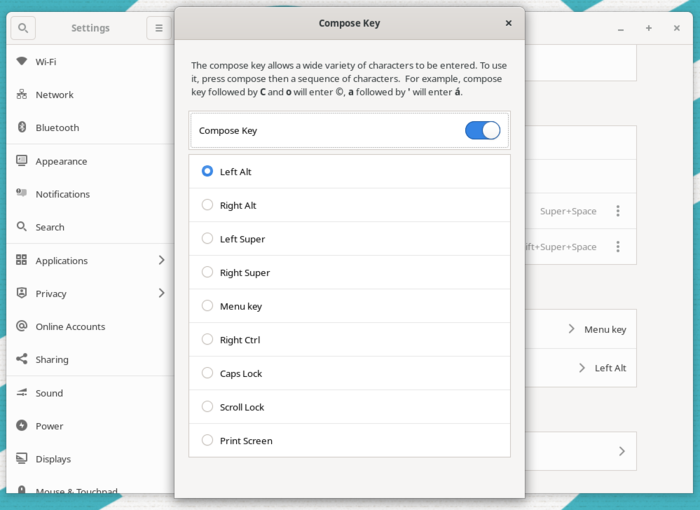Expand the Applications submenu chevron
The width and height of the screenshot is (700, 510).
(162, 260)
